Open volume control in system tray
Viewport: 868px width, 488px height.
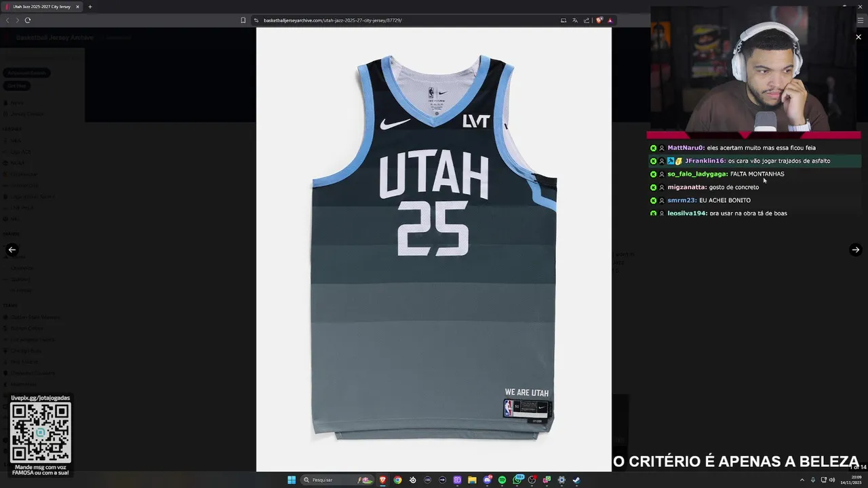tap(832, 480)
